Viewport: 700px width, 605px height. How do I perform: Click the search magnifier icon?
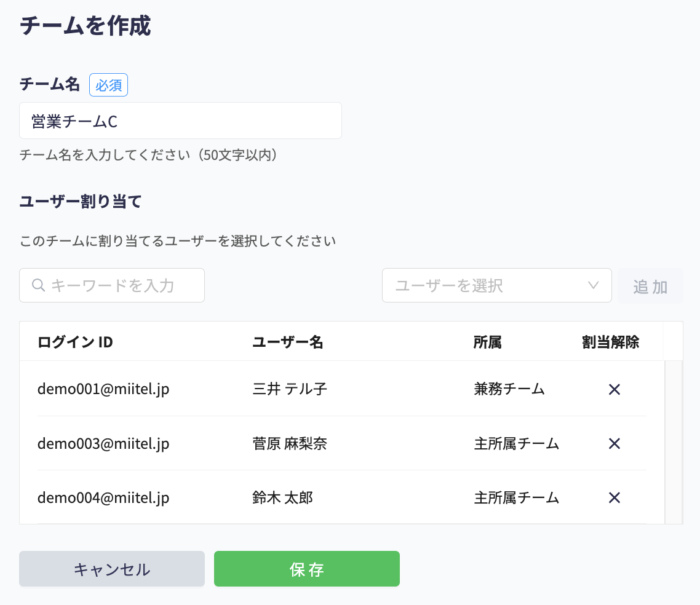pos(38,285)
